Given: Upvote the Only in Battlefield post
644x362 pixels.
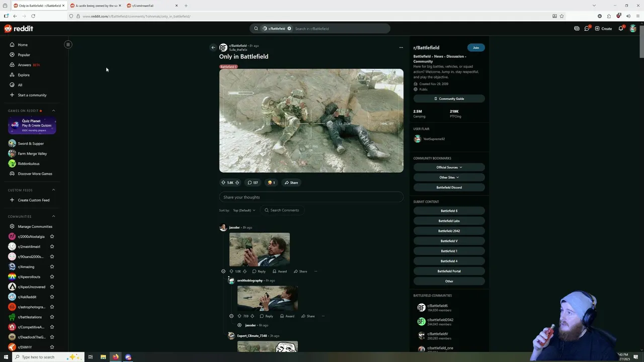Looking at the screenshot, I should click(223, 183).
